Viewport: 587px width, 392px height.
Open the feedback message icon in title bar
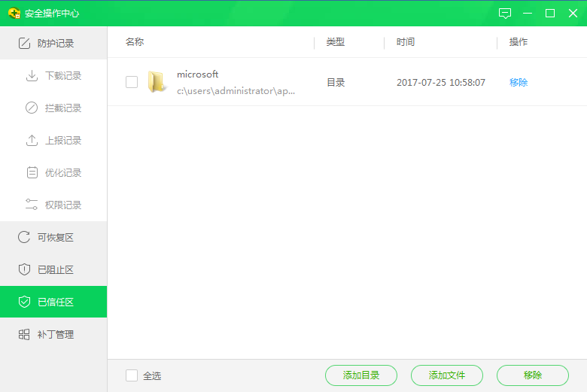[505, 14]
